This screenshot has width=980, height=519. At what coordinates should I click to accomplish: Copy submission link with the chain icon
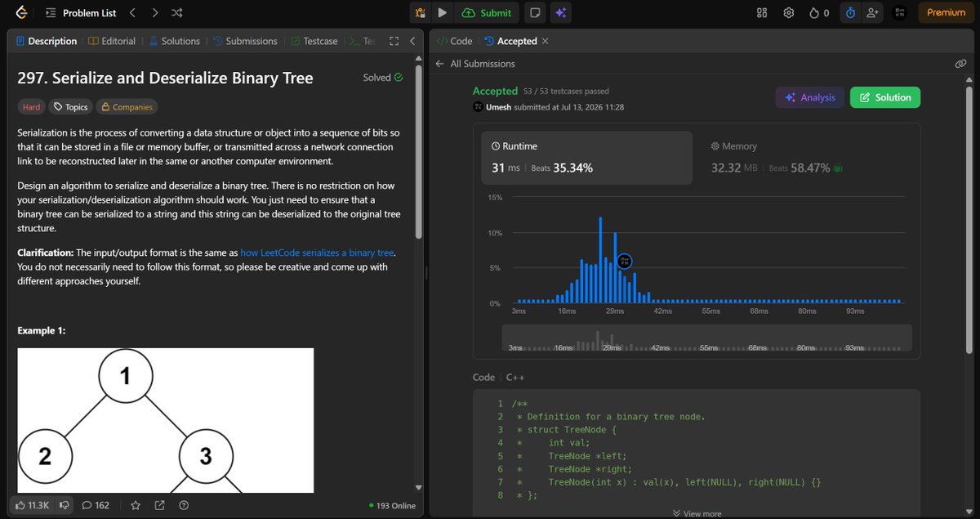click(960, 64)
